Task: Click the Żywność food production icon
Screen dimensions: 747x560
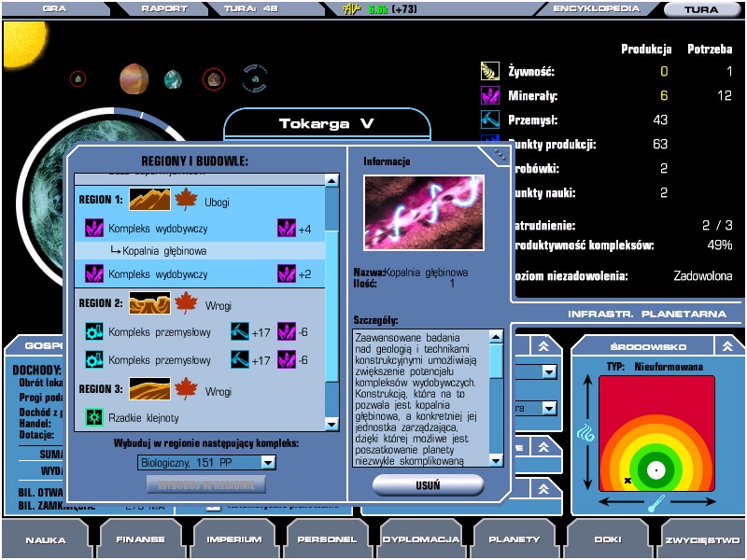Action: 491,71
